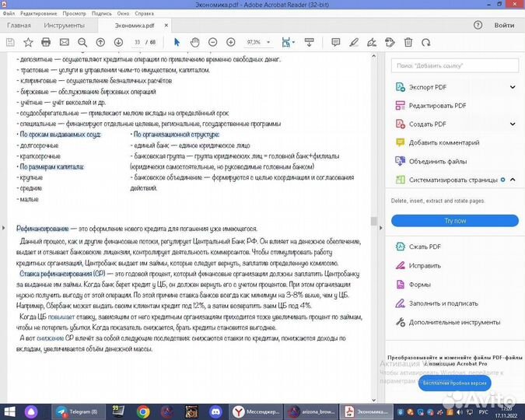Click the document vertical scrollbar thumb
Image resolution: width=525 pixels, height=420 pixels.
(x=373, y=221)
